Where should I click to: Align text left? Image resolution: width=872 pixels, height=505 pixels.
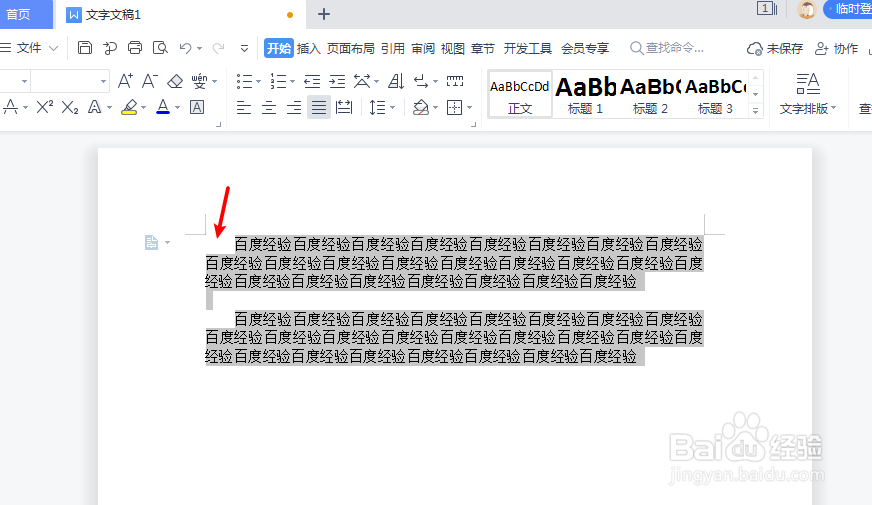[244, 107]
